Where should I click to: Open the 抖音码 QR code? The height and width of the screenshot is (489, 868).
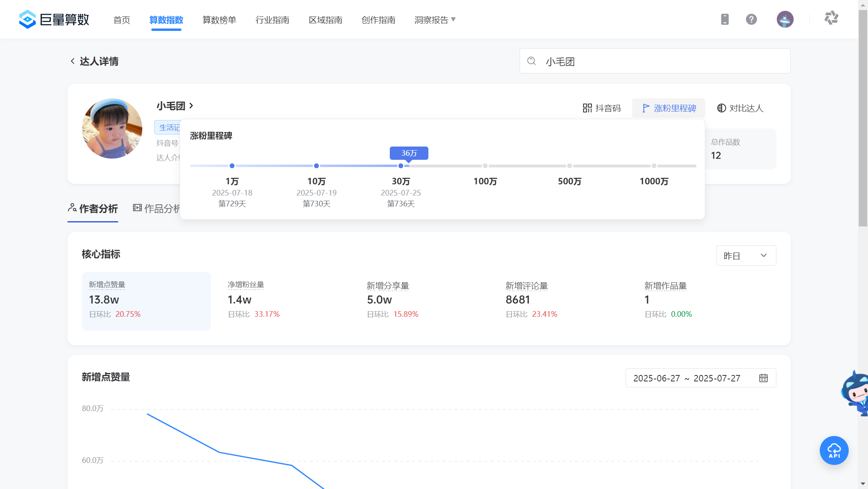click(x=602, y=108)
